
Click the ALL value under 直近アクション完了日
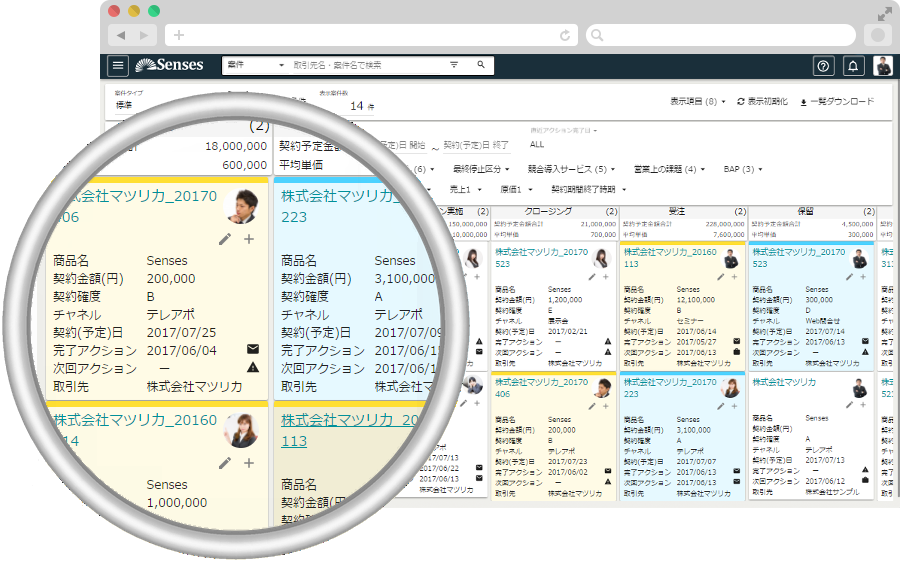point(537,144)
